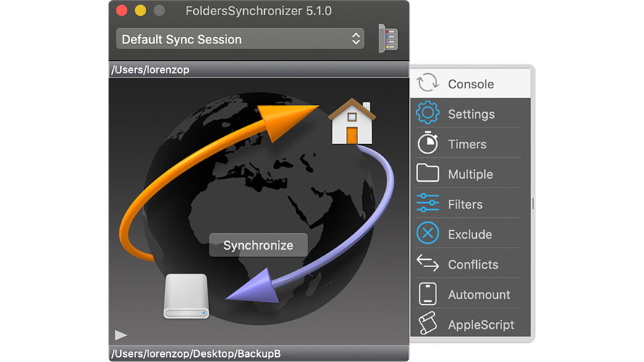The height and width of the screenshot is (362, 644).
Task: Close the FoldersSynchronizer window
Action: click(122, 11)
